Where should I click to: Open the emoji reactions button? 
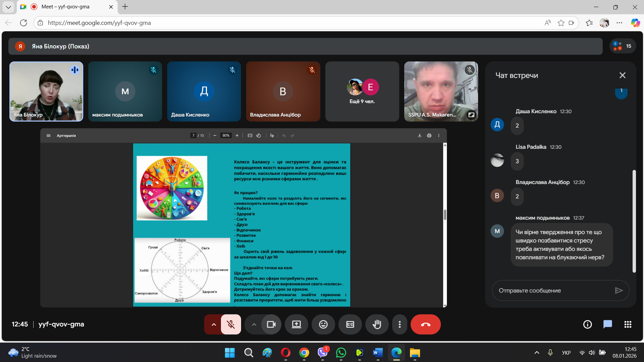point(323,324)
